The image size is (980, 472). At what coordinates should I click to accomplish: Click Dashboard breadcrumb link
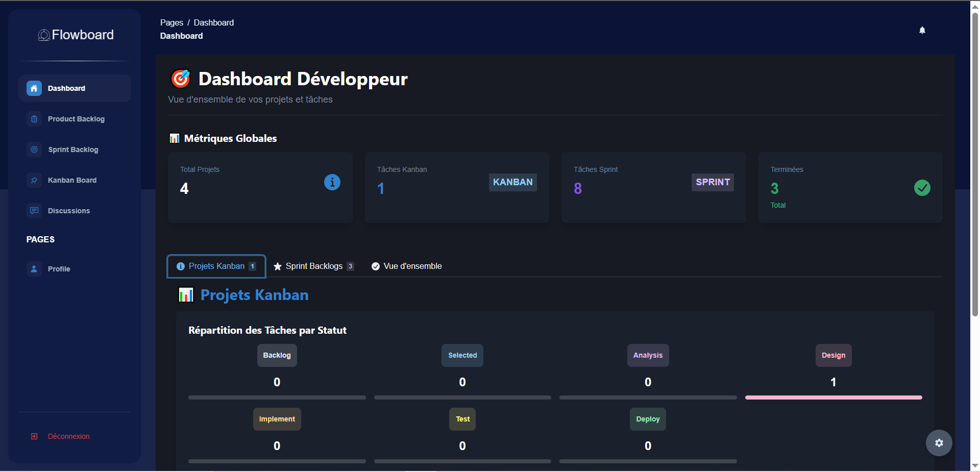214,22
